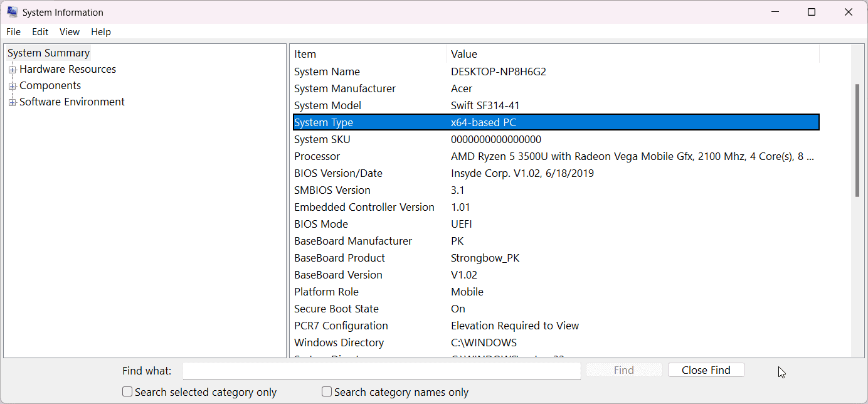Expand the Software Environment tree node
Viewport: 868px width, 404px height.
click(12, 102)
